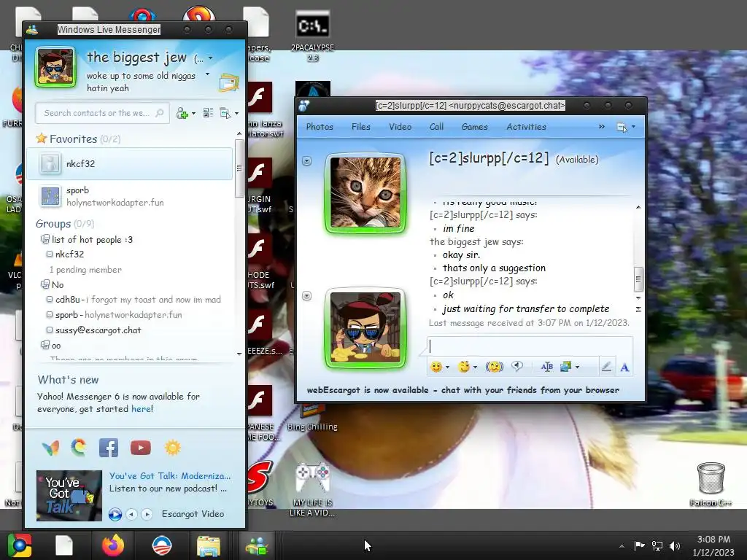Image resolution: width=747 pixels, height=560 pixels.
Task: Click the change font style icon
Action: pyautogui.click(x=547, y=367)
